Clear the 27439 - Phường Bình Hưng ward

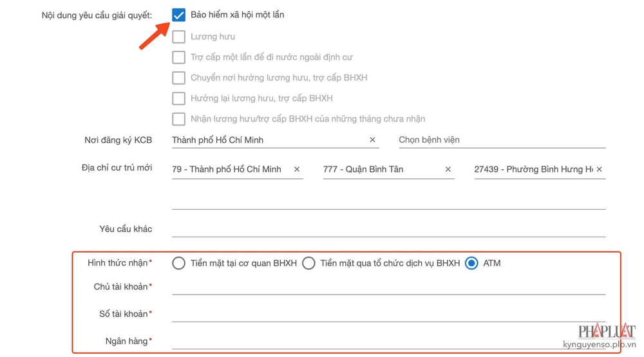coord(600,169)
